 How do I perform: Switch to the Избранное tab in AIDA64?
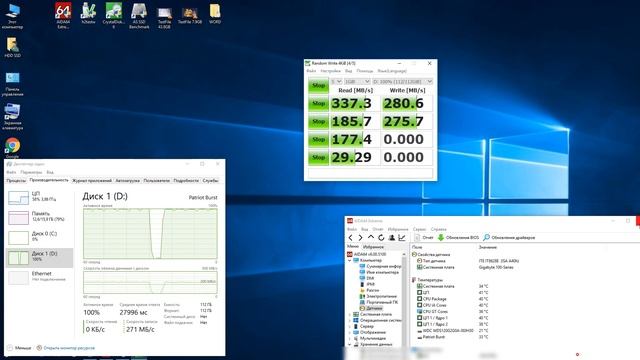(373, 247)
